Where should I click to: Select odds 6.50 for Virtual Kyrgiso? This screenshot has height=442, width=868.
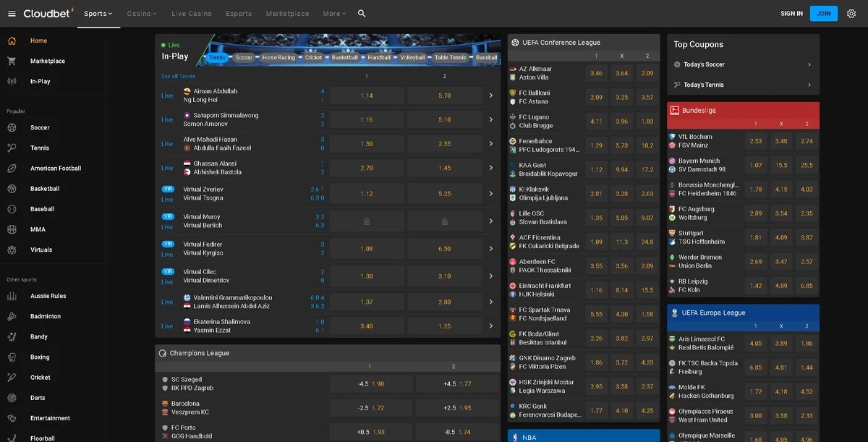(x=445, y=249)
